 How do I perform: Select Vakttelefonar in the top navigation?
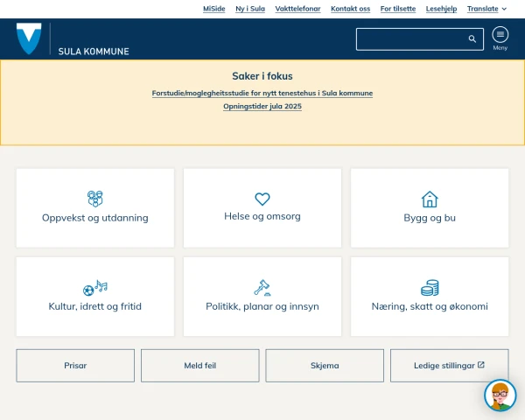[x=297, y=9]
